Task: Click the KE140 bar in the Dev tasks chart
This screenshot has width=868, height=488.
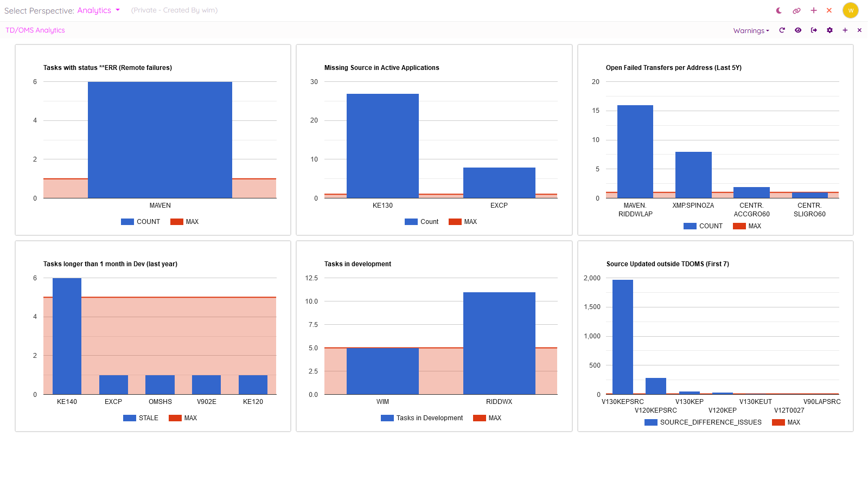Action: (x=67, y=336)
